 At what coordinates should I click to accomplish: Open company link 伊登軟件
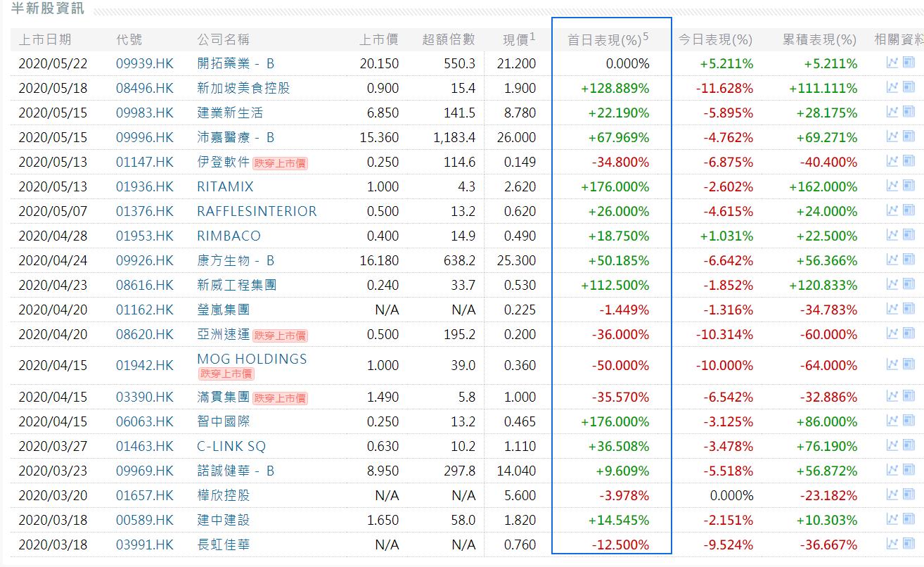tap(223, 162)
